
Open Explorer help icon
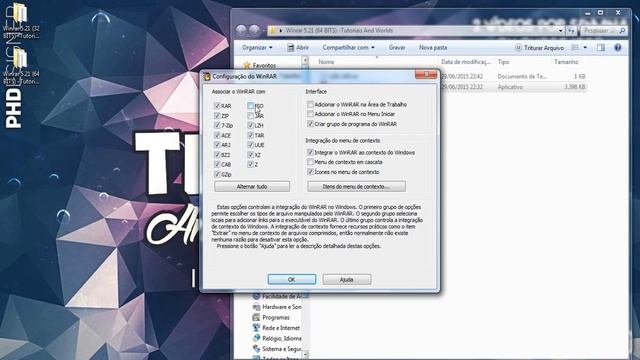click(618, 48)
